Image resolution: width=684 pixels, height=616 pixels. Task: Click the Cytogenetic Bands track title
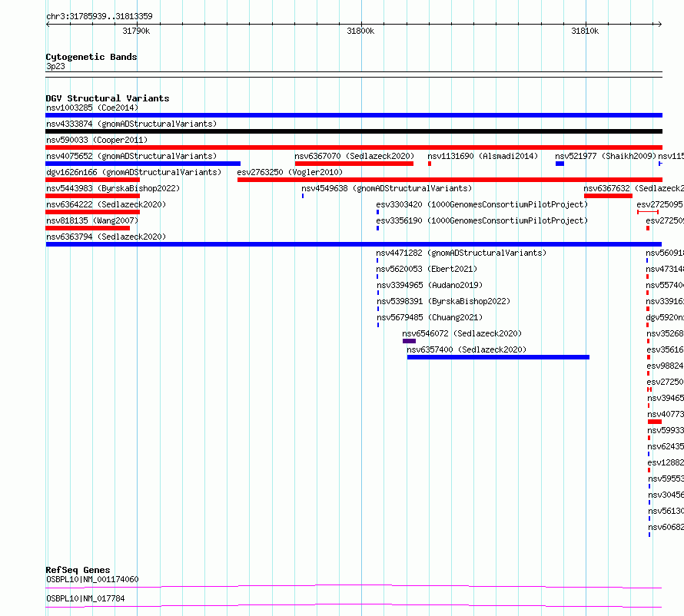pyautogui.click(x=91, y=57)
